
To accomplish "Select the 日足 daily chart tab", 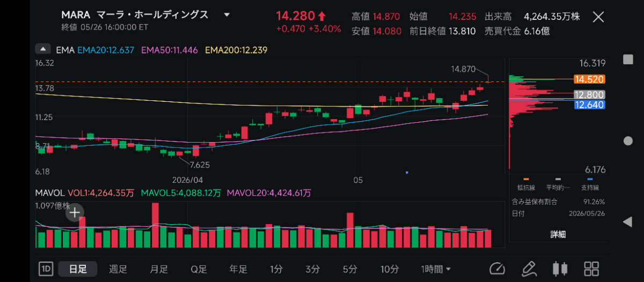I will (77, 269).
